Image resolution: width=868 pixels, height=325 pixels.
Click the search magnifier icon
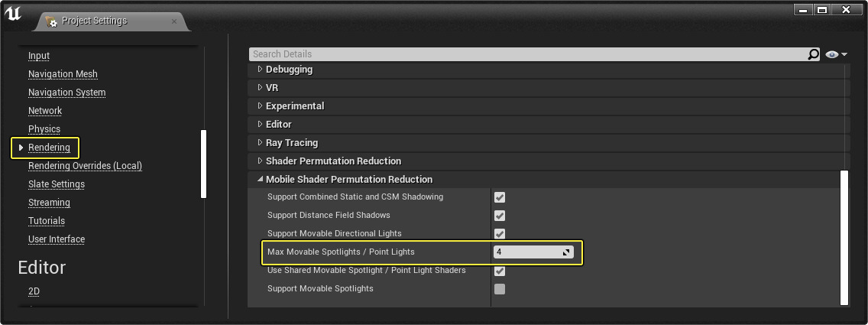point(814,54)
